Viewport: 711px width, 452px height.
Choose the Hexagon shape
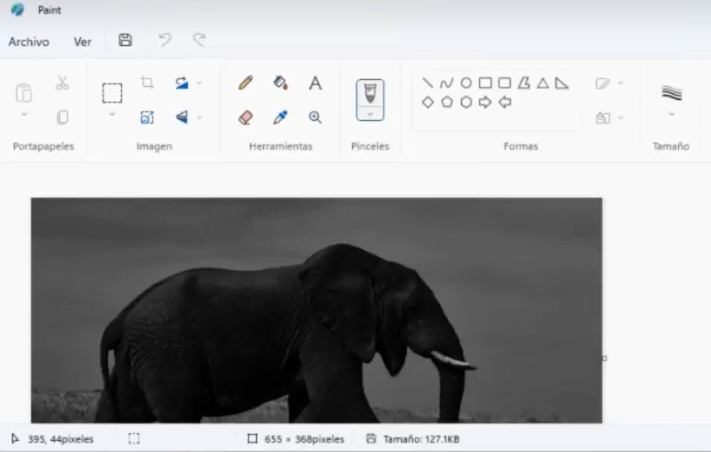pyautogui.click(x=466, y=102)
